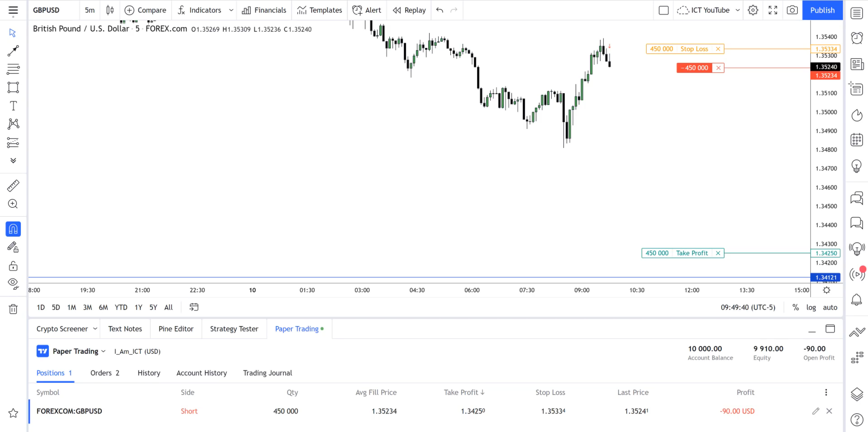
Task: Switch to the Strategy Tester tab
Action: point(234,328)
